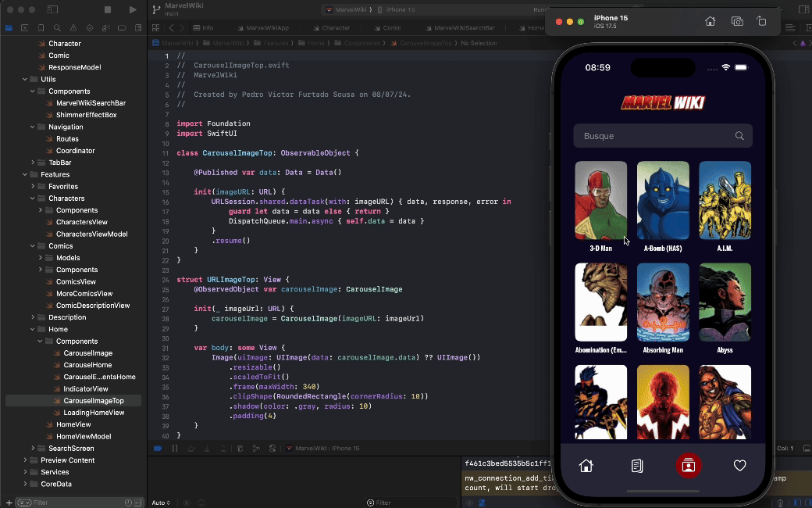Open the Absorbing Man character card
The image size is (812, 508).
(663, 309)
